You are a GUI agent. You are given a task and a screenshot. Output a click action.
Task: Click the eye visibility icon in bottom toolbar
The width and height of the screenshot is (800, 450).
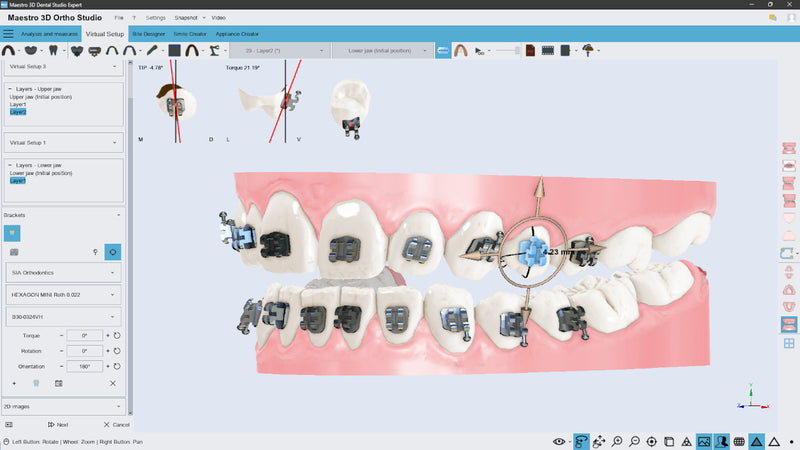(557, 441)
